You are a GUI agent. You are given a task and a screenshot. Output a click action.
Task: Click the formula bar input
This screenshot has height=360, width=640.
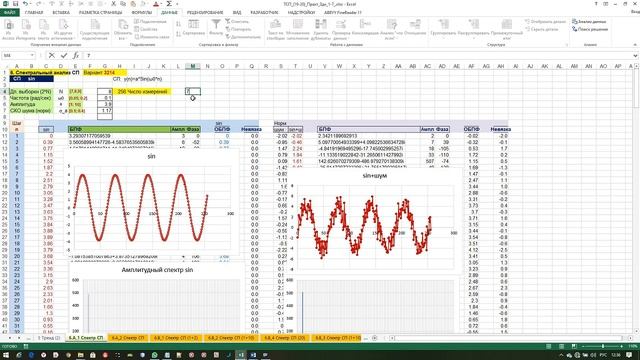coord(359,55)
